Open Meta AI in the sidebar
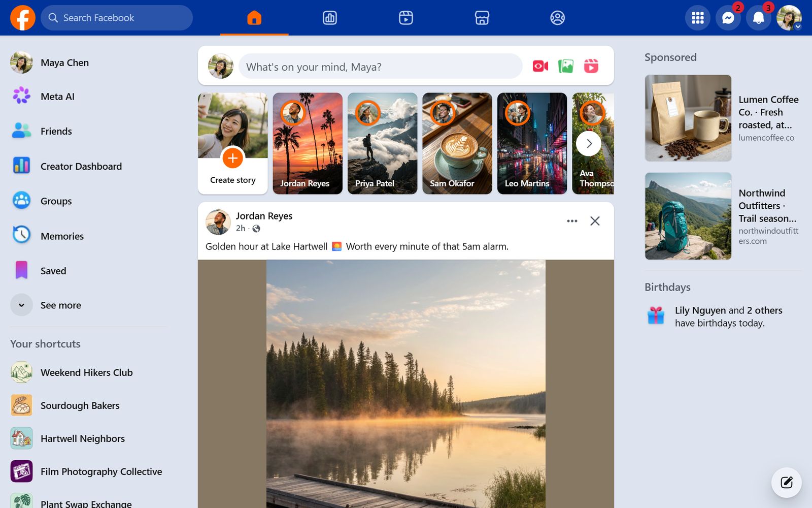The width and height of the screenshot is (812, 508). [x=89, y=97]
